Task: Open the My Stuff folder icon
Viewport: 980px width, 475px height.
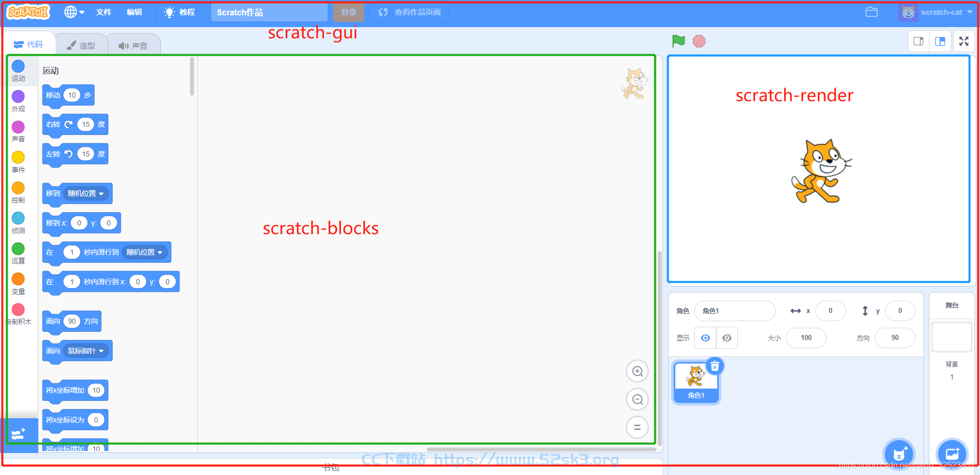Action: [x=872, y=12]
